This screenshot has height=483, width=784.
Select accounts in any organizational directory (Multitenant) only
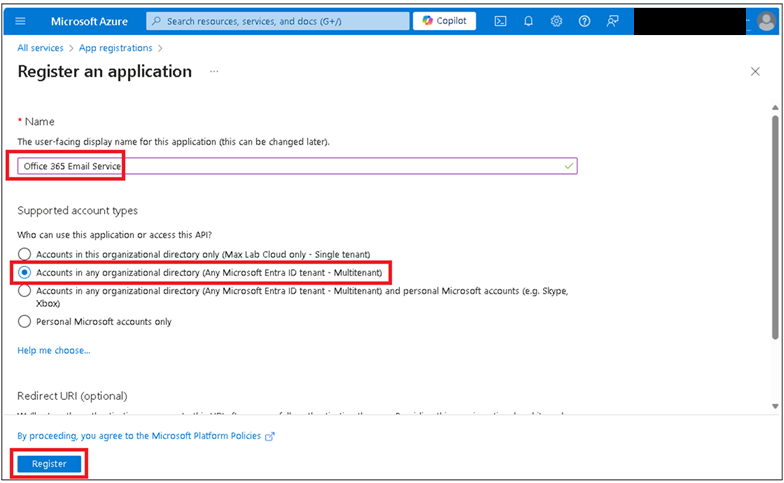24,272
